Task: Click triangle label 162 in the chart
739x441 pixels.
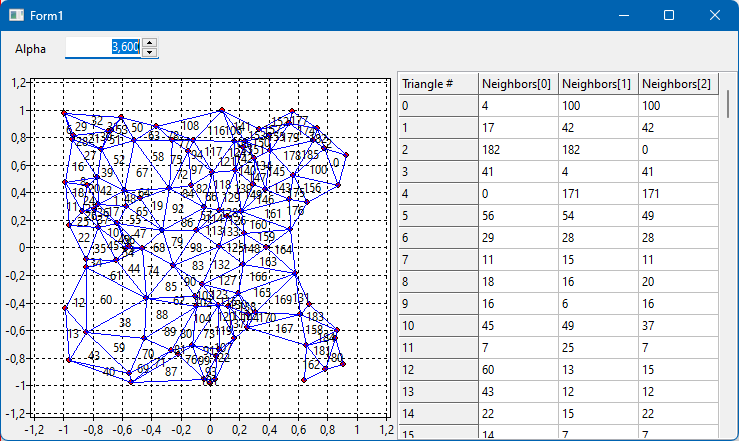Action: [312, 365]
